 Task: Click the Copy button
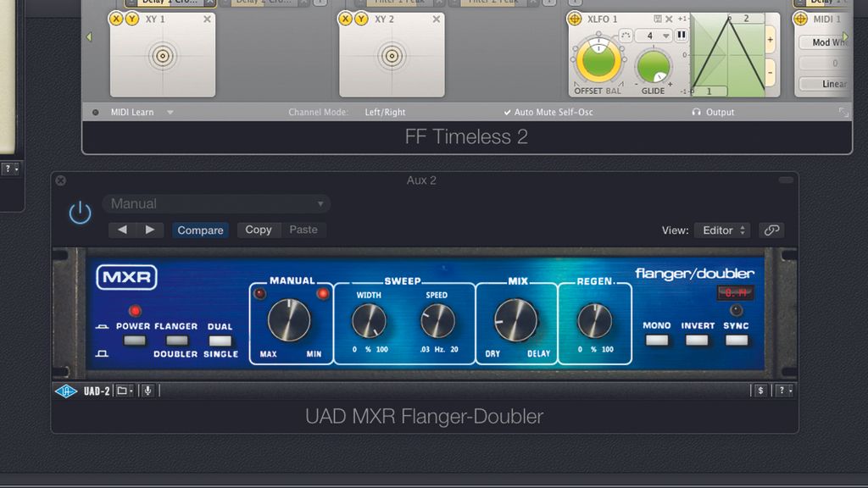tap(259, 230)
